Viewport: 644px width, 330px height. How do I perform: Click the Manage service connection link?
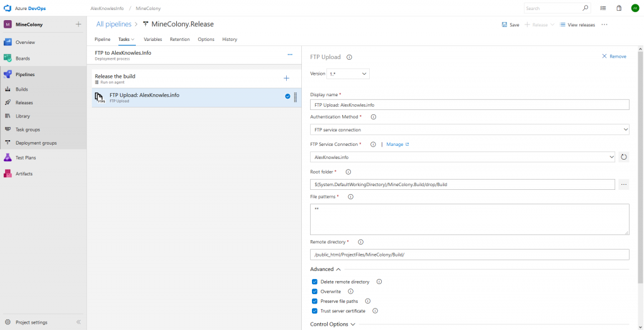pyautogui.click(x=397, y=144)
